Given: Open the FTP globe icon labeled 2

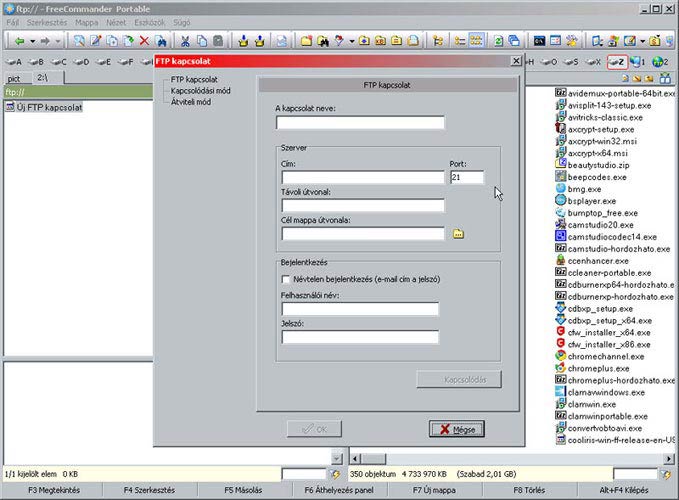Looking at the screenshot, I should pos(660,62).
